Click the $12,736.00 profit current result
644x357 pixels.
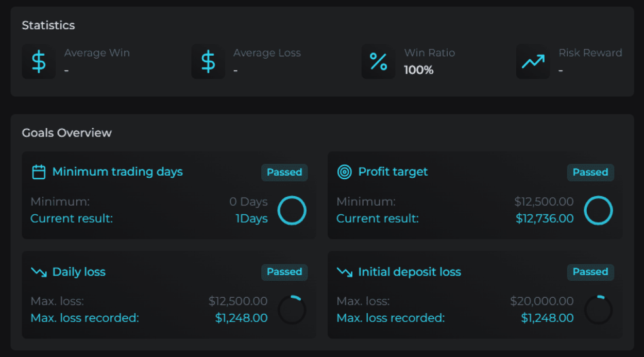(545, 218)
